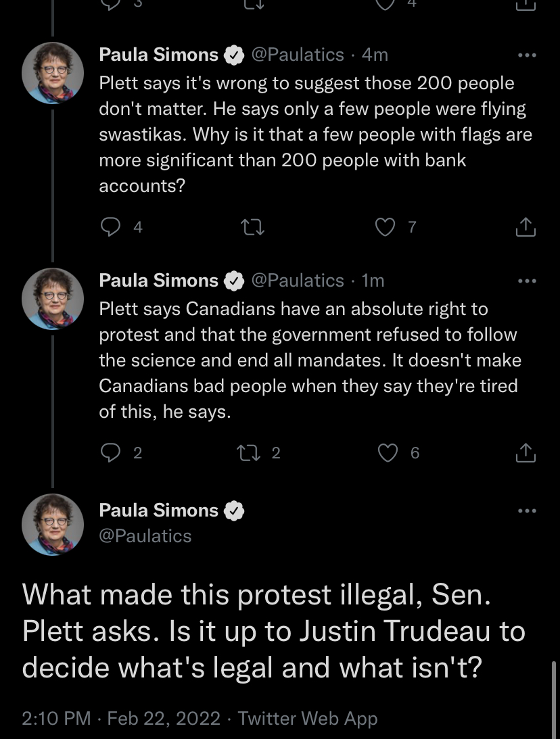This screenshot has height=739, width=560.
Task: Open Paula Simons avatar on 4m tweet
Action: tap(53, 72)
